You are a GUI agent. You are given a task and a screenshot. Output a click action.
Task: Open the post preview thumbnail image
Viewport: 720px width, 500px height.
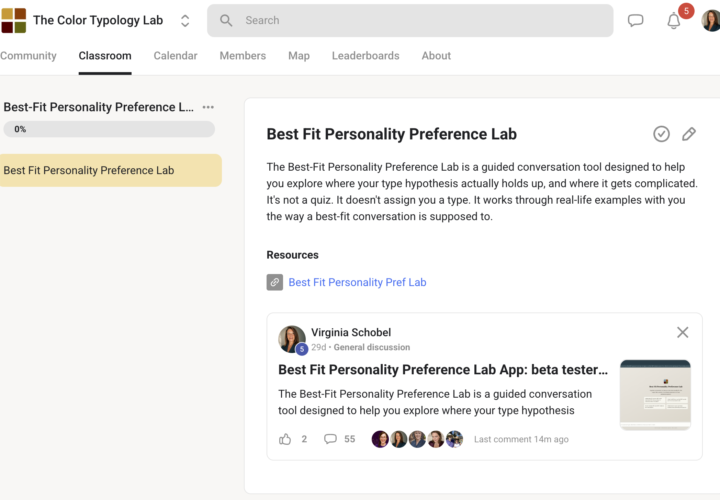(x=655, y=395)
